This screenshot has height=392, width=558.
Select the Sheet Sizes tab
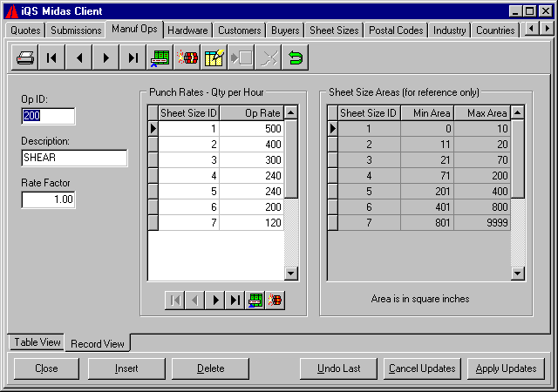coord(334,30)
